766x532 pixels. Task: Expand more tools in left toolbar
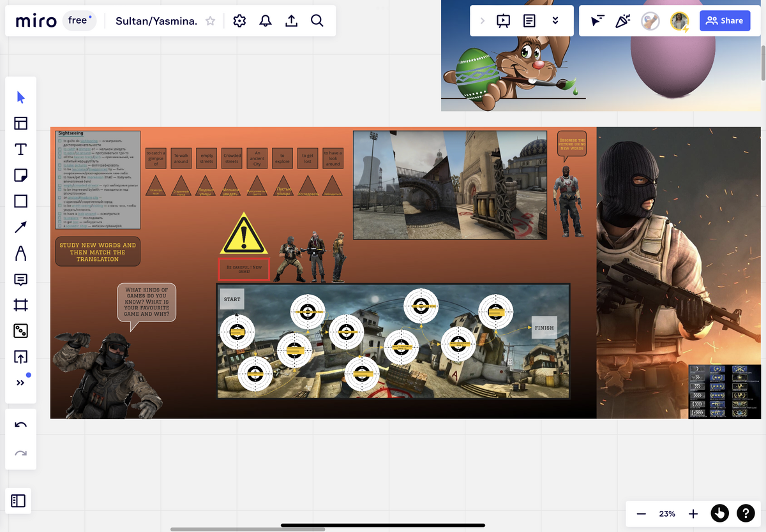click(20, 383)
